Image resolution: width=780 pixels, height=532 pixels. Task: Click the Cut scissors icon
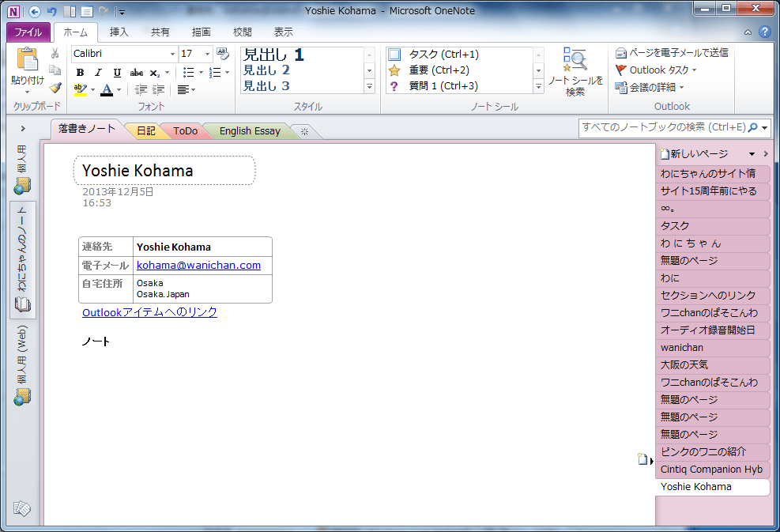pos(55,53)
